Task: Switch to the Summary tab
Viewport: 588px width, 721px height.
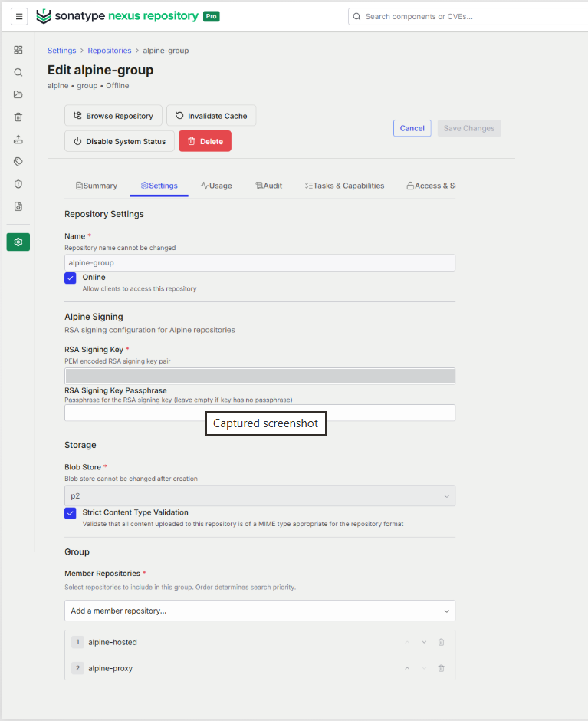Action: [97, 186]
